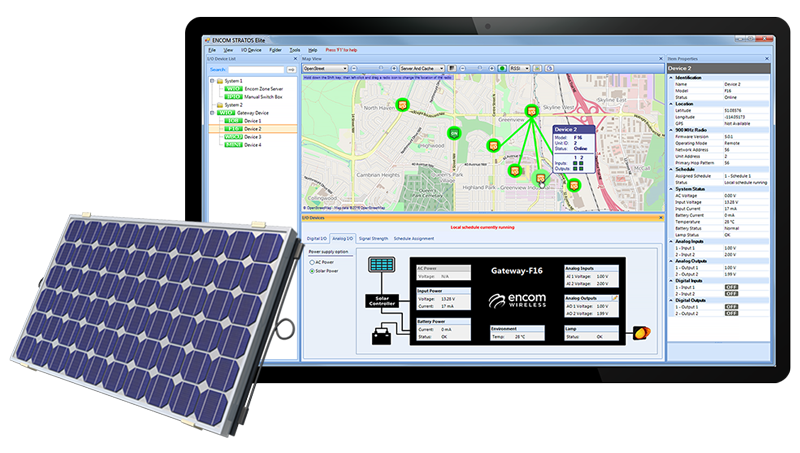800x453 pixels.
Task: Collapse the System 1 tree node
Action: pyautogui.click(x=212, y=81)
